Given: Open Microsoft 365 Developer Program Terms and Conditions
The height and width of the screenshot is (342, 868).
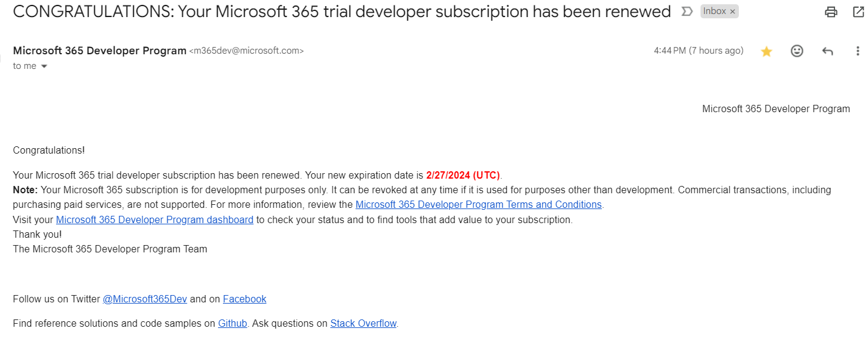Looking at the screenshot, I should coord(478,205).
